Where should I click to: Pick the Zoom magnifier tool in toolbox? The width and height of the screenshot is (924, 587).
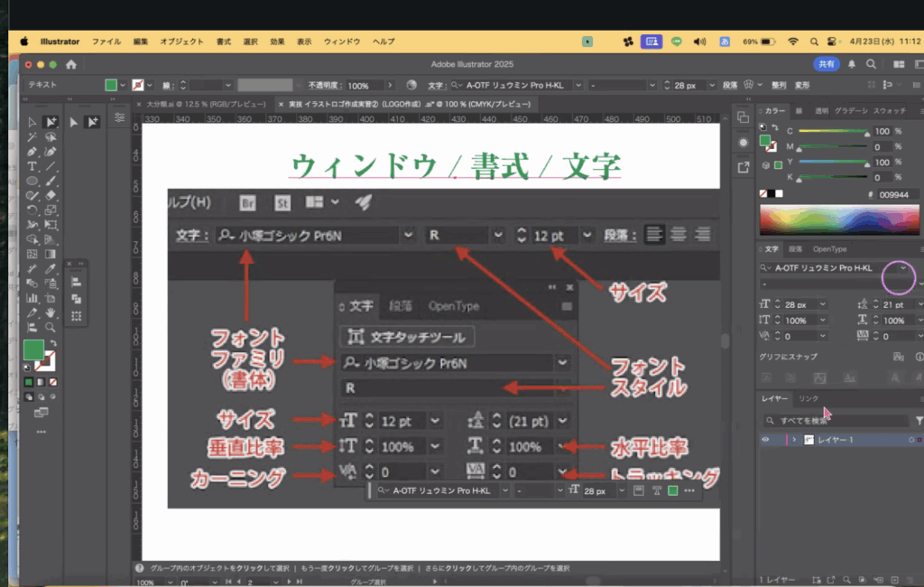[x=51, y=327]
